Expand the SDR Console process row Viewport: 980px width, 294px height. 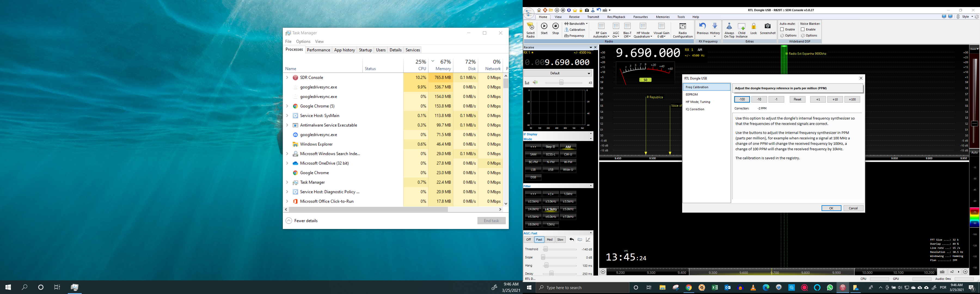(287, 78)
